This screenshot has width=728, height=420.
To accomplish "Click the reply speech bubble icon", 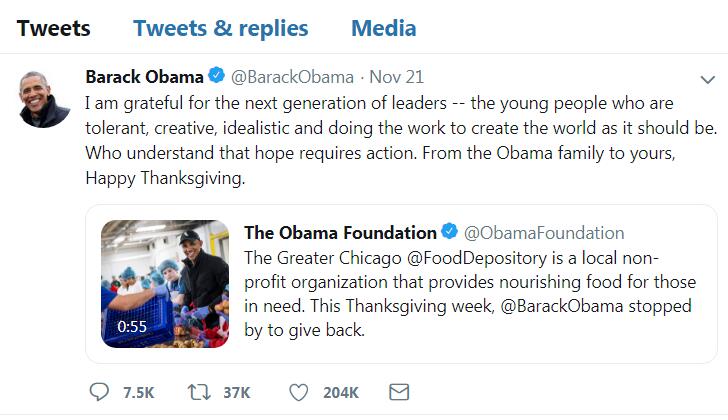I will (99, 392).
